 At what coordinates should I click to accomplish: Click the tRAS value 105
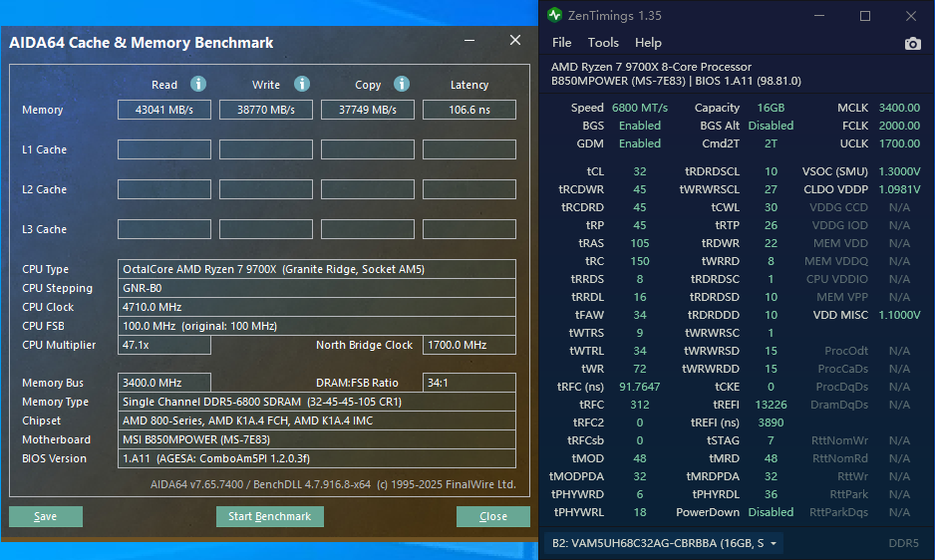639,243
